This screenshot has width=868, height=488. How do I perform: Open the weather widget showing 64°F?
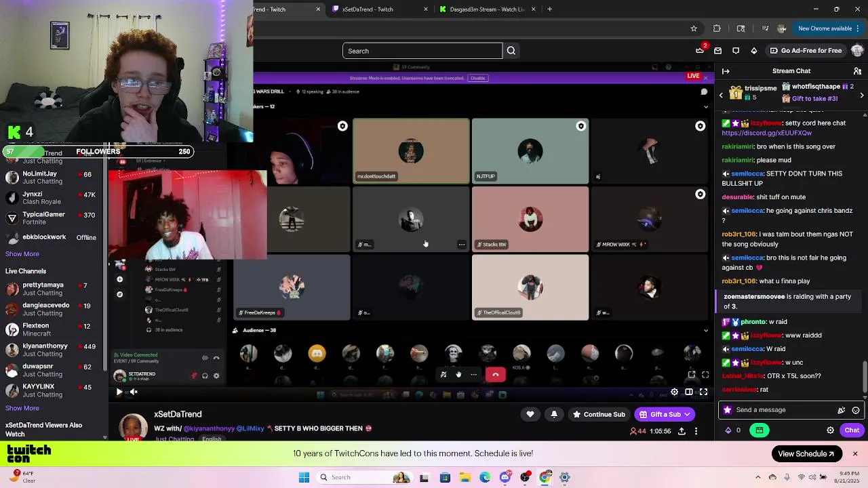[x=23, y=477]
